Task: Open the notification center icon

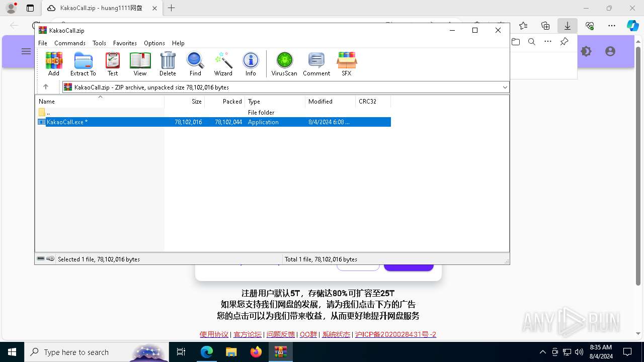Action: click(627, 352)
